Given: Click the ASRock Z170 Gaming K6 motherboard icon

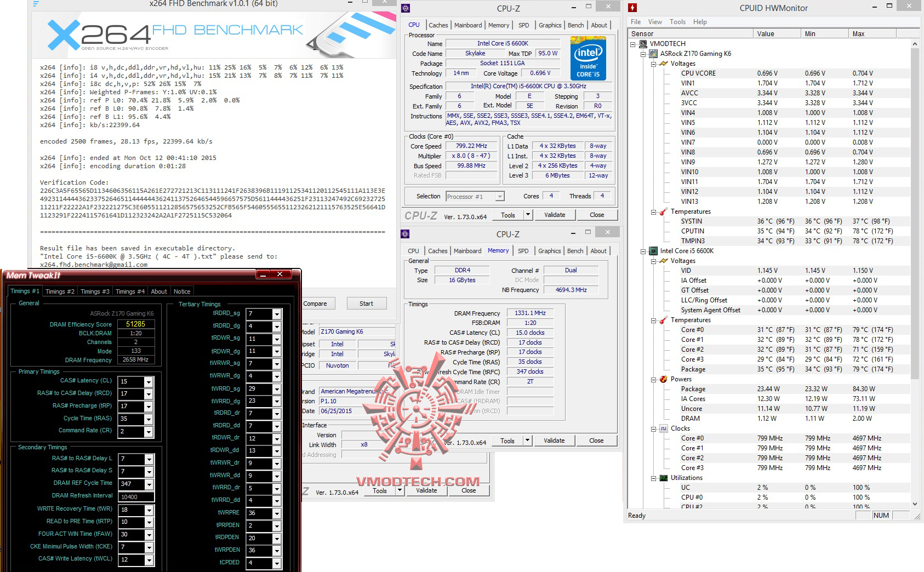Looking at the screenshot, I should (653, 54).
